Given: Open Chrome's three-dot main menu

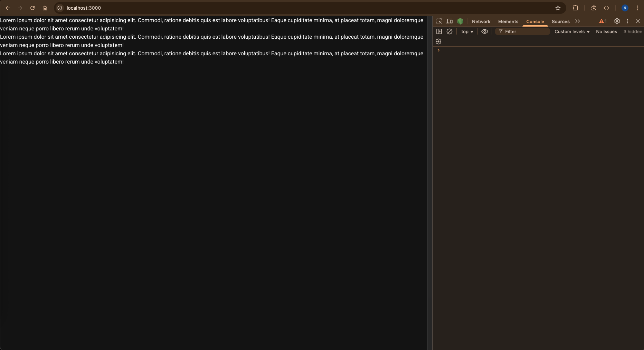Looking at the screenshot, I should [637, 8].
